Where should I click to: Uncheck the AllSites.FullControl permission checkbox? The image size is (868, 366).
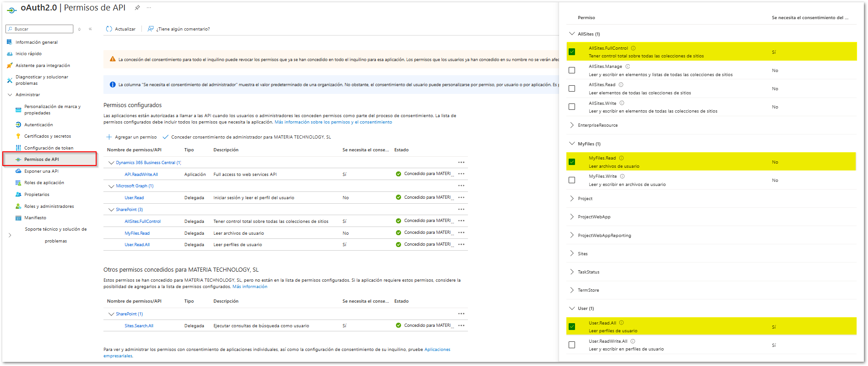click(572, 52)
